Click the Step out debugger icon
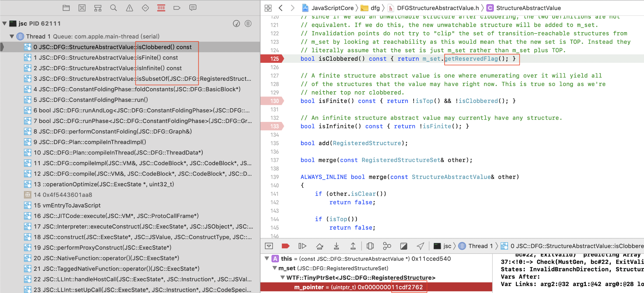 point(353,246)
